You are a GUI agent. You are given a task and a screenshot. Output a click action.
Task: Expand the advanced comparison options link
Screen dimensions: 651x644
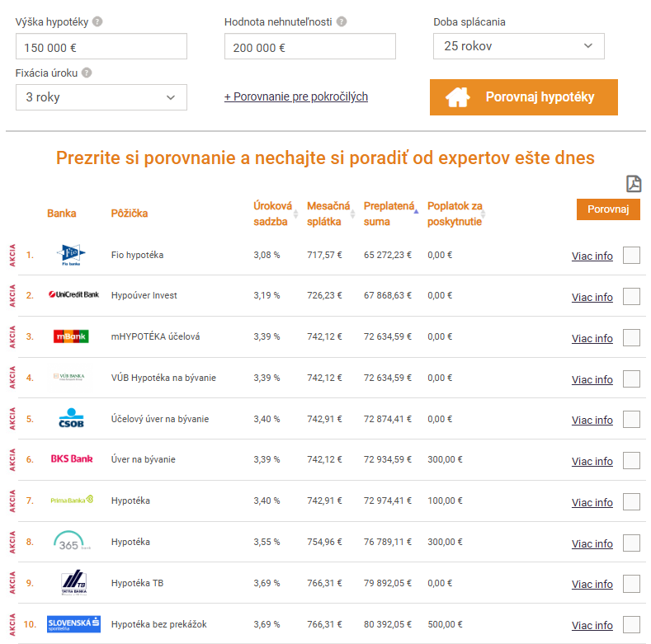click(295, 96)
